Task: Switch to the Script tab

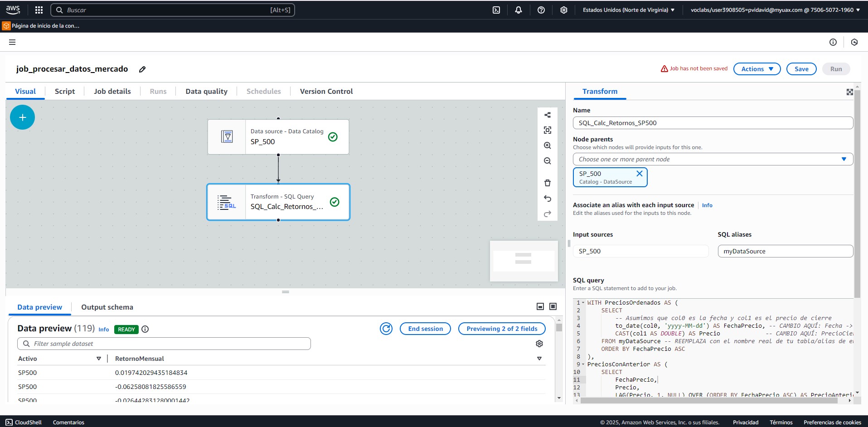Action: click(x=65, y=91)
